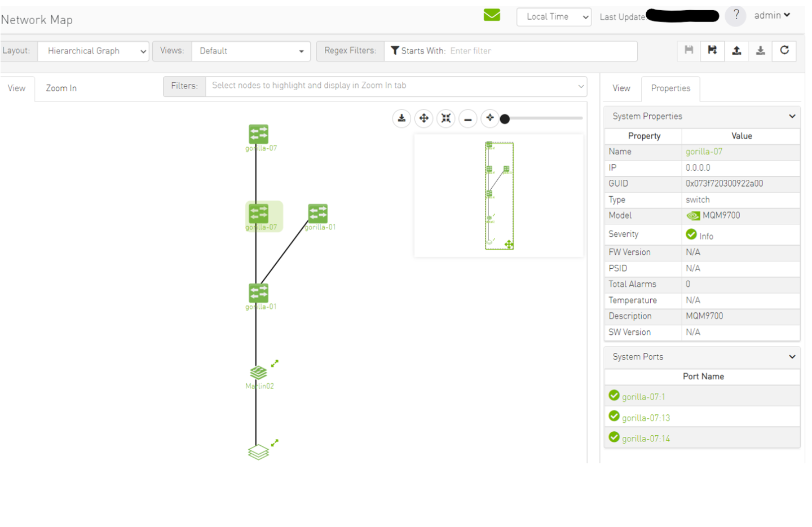Collapse the System Properties section
The height and width of the screenshot is (527, 812).
[792, 116]
